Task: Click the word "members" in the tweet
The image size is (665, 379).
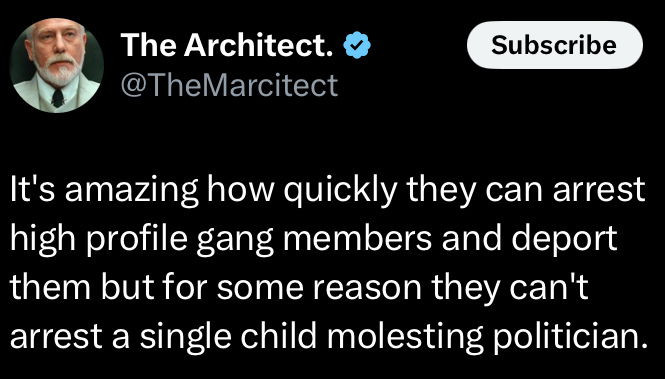Action: [357, 240]
